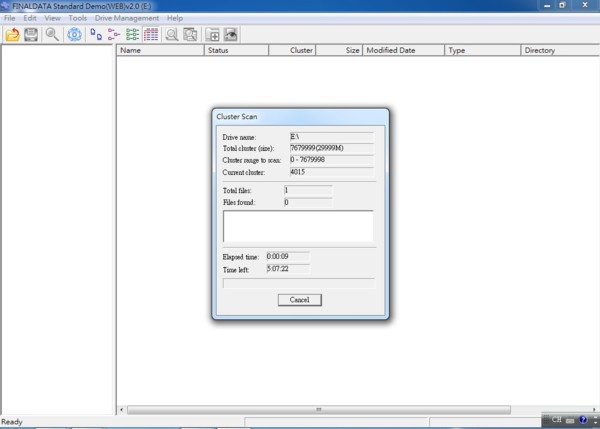Open the Drive Management menu
The height and width of the screenshot is (429, 600).
pos(127,19)
